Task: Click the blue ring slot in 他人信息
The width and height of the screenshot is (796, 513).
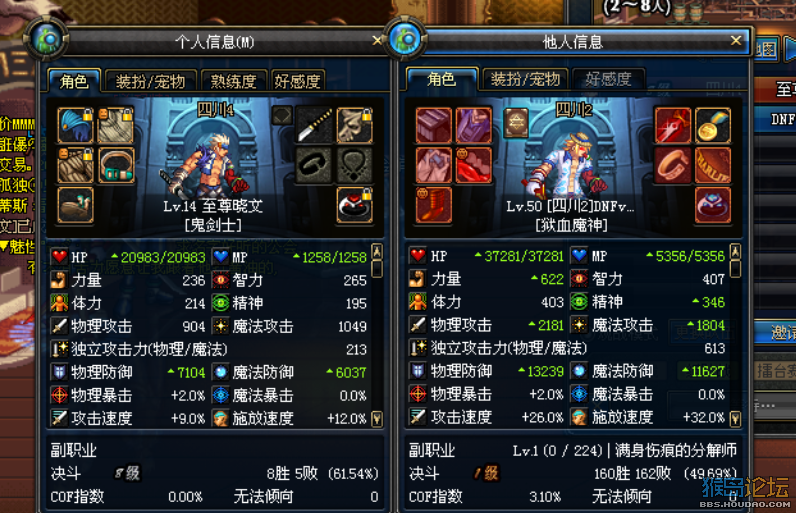Action: pos(713,205)
